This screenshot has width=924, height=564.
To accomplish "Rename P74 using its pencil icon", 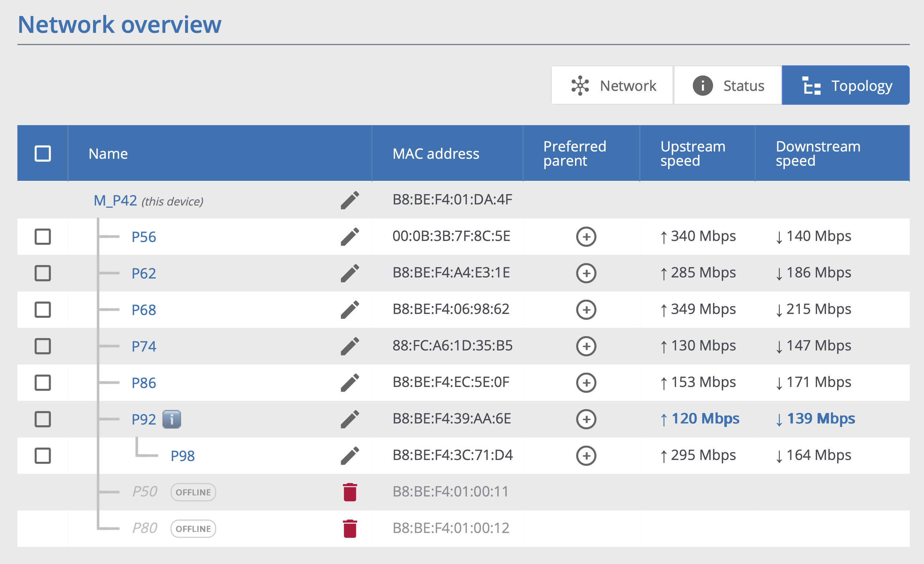I will pos(350,346).
